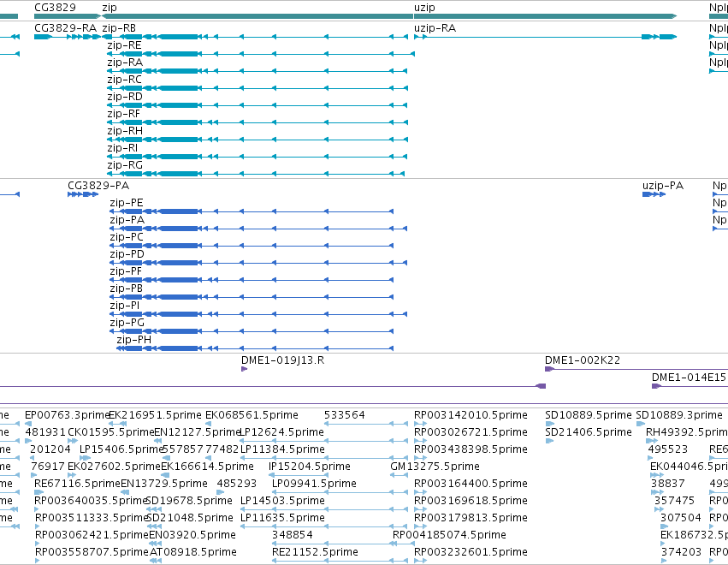The width and height of the screenshot is (728, 565).
Task: Select protein zip-PG
Action: (127, 323)
